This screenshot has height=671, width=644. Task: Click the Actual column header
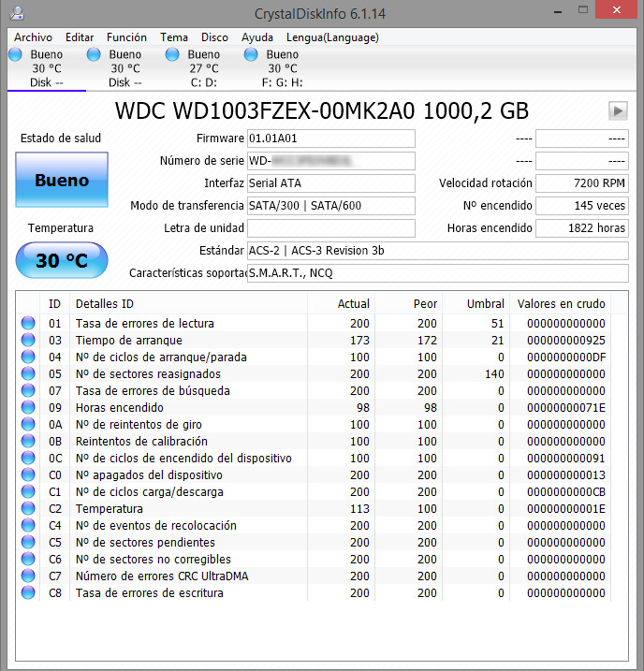coord(341,304)
